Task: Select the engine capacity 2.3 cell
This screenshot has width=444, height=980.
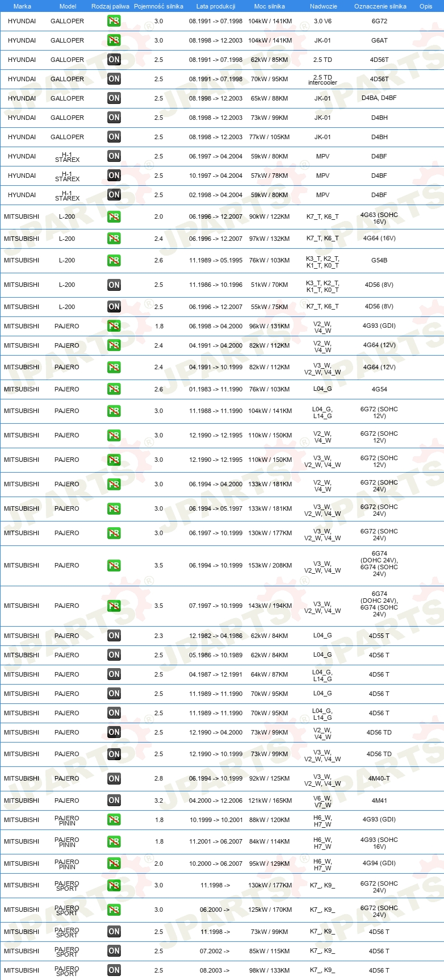Action: [x=158, y=636]
